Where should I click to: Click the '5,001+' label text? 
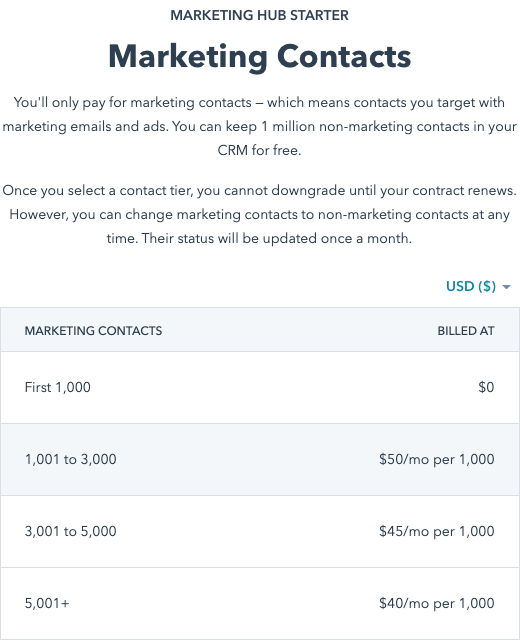47,604
